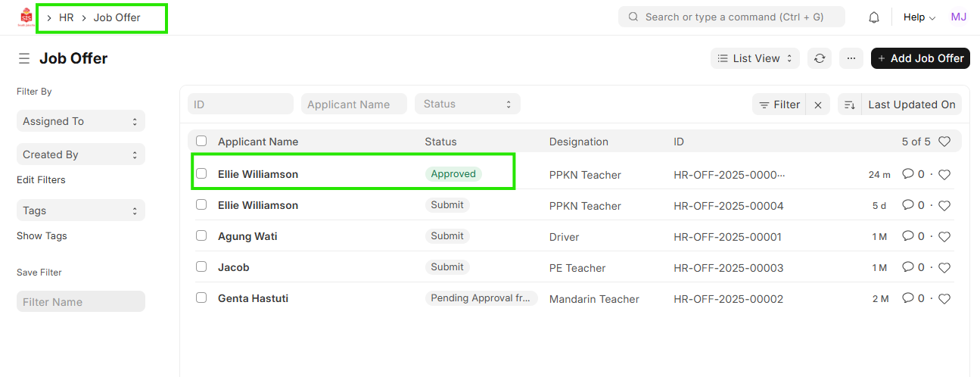The height and width of the screenshot is (377, 980).
Task: Click the Add Job Offer button
Action: point(920,58)
